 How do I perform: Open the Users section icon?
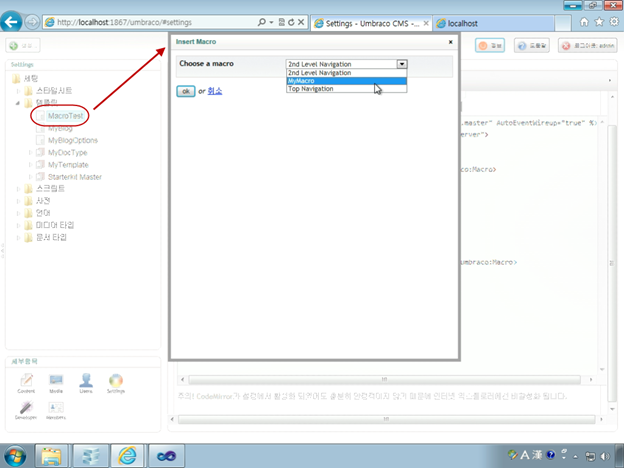[x=86, y=383]
